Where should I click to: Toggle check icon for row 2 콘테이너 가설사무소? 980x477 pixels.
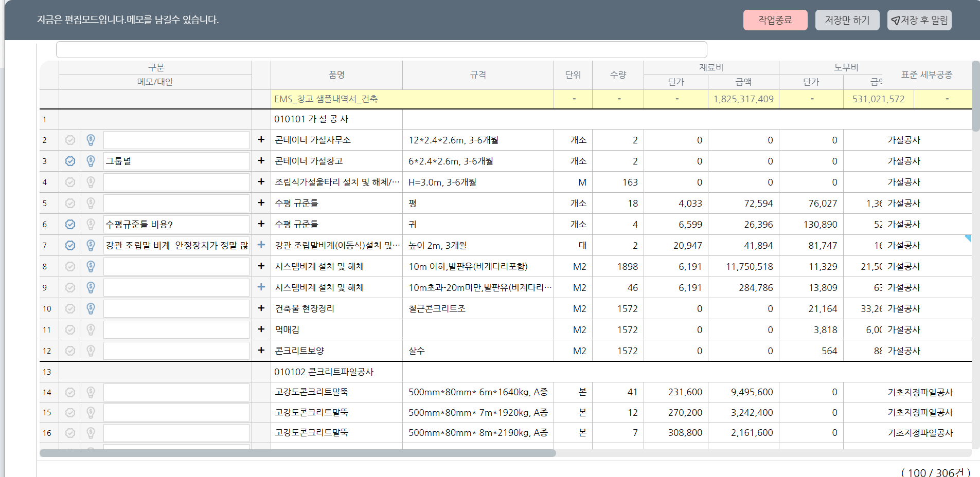(x=70, y=140)
